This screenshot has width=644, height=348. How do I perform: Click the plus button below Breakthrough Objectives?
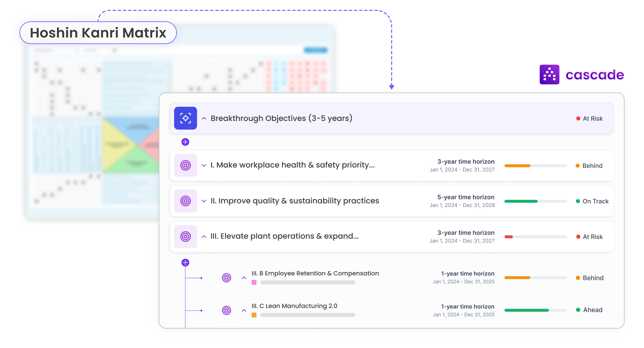click(x=185, y=142)
